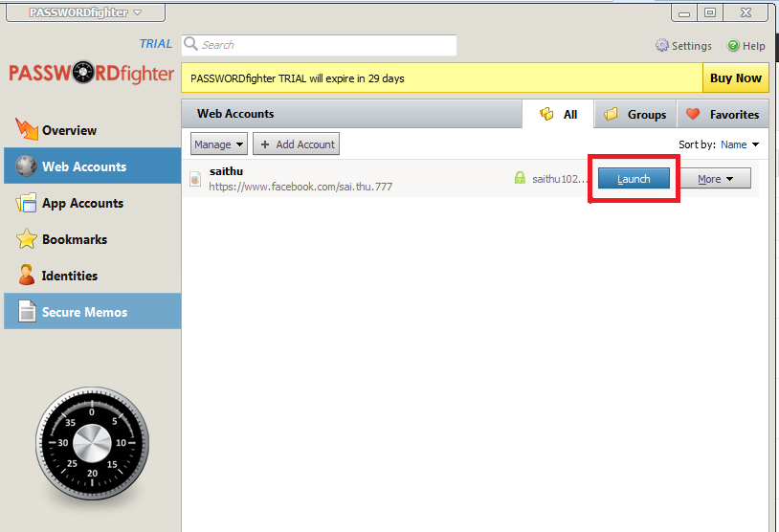
Task: Click the TRIAL label
Action: pyautogui.click(x=155, y=44)
